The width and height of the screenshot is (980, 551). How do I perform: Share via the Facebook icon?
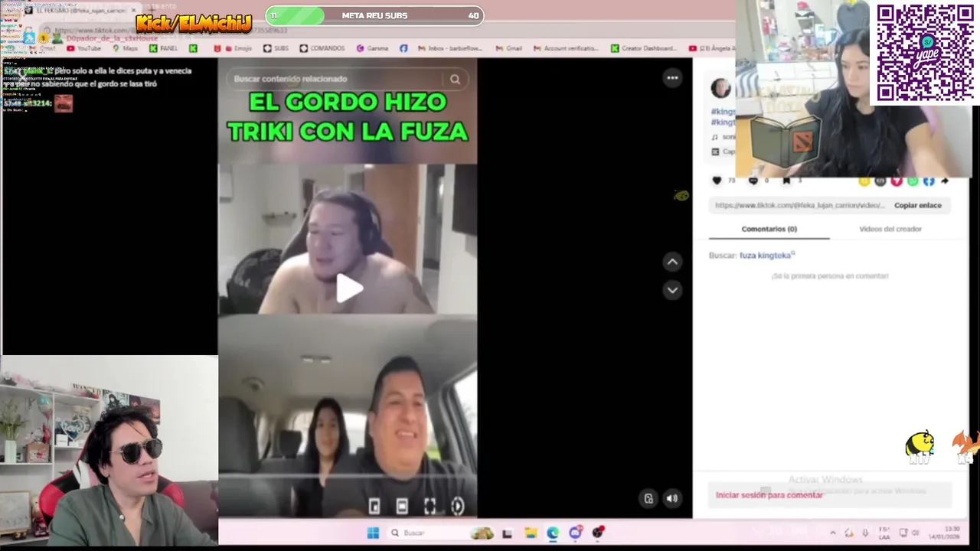coord(929,181)
